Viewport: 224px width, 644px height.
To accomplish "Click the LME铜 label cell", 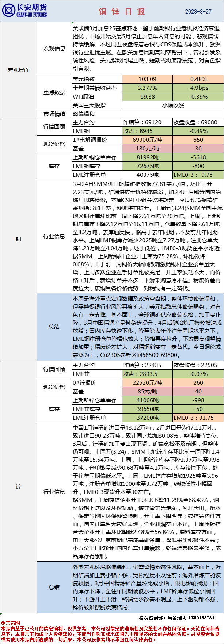I will [97, 131].
